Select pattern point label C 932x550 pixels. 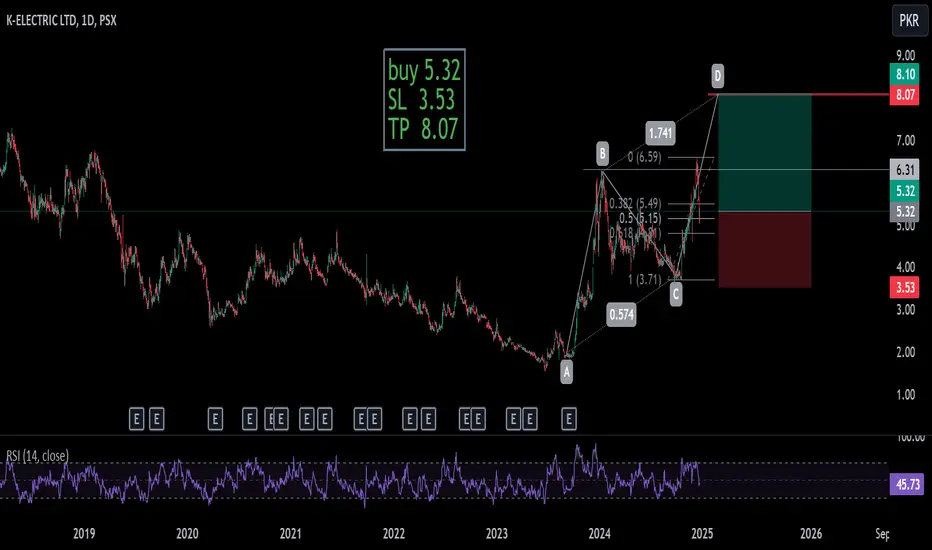tap(676, 294)
